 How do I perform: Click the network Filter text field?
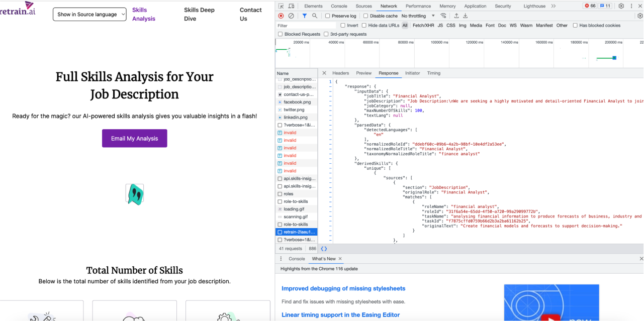point(306,26)
